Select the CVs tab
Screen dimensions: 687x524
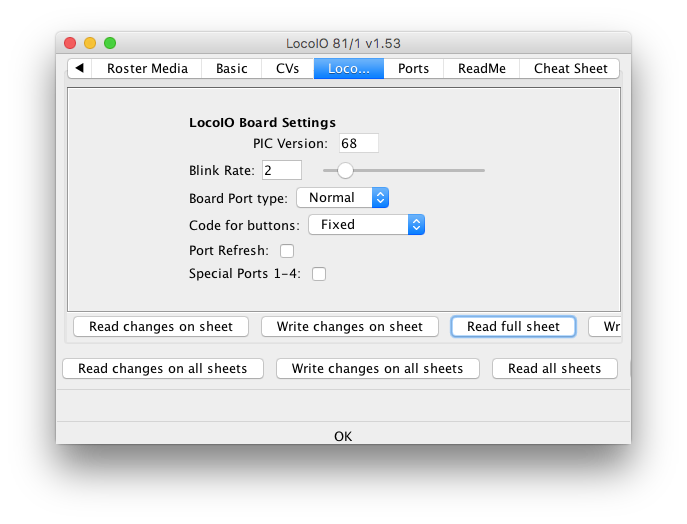287,69
